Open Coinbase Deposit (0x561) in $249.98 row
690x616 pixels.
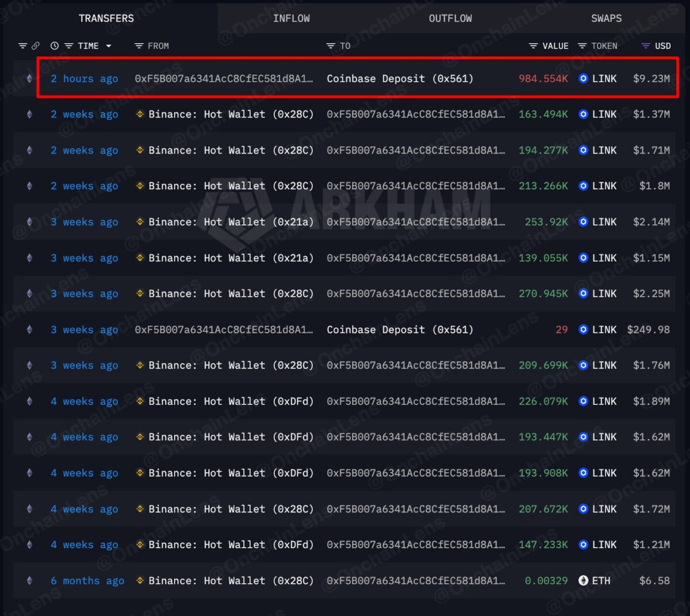tap(400, 330)
